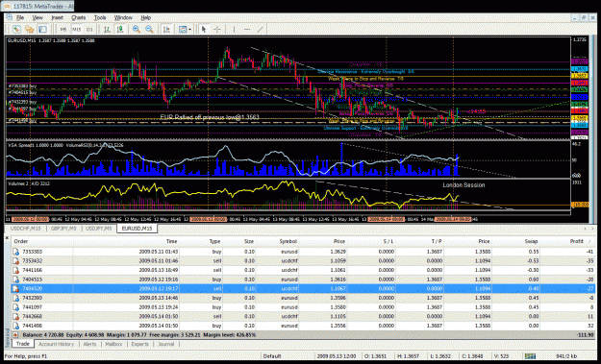Open the View menu

pos(38,17)
